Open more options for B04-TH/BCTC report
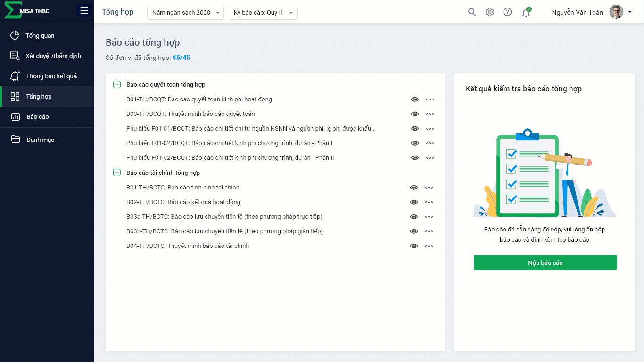The image size is (644, 362). 429,246
